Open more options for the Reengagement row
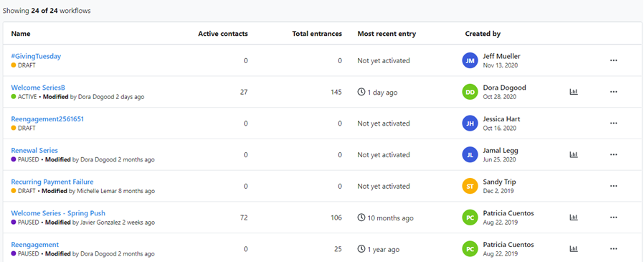Viewport: 644px width, 262px height. coord(614,249)
